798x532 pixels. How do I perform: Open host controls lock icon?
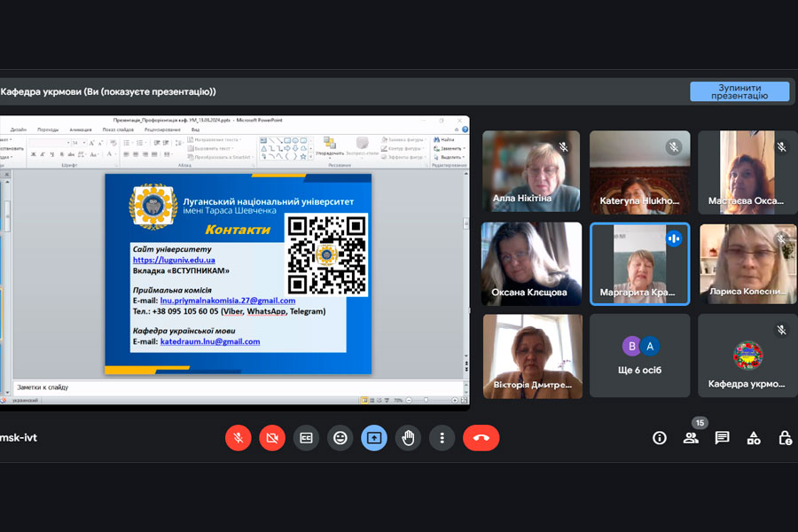click(786, 438)
